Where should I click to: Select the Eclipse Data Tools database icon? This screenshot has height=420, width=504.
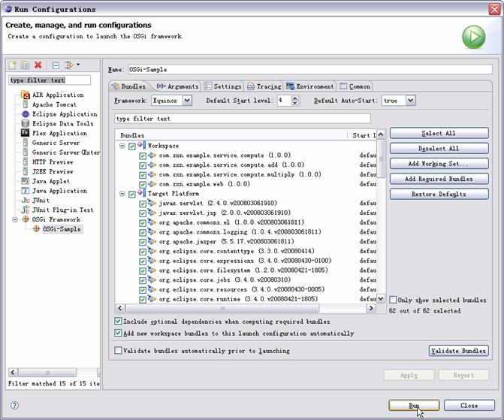(x=26, y=123)
